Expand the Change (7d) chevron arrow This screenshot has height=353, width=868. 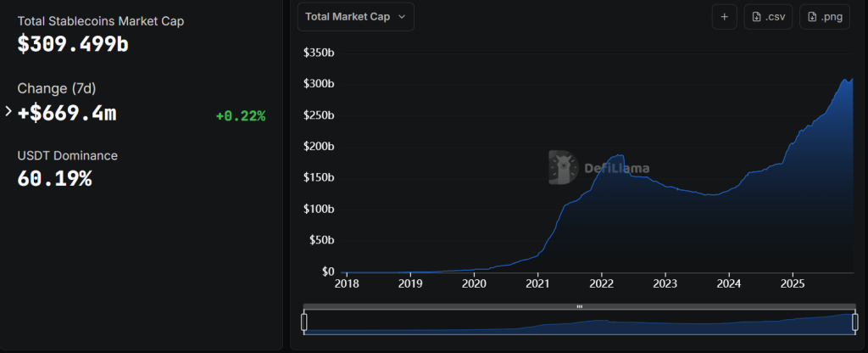8,111
